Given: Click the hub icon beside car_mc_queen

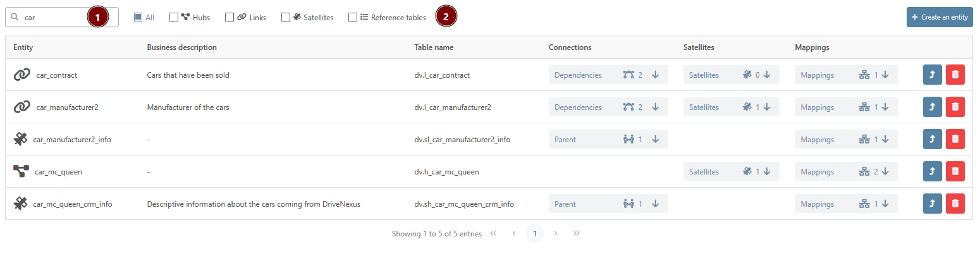Looking at the screenshot, I should coord(21,171).
